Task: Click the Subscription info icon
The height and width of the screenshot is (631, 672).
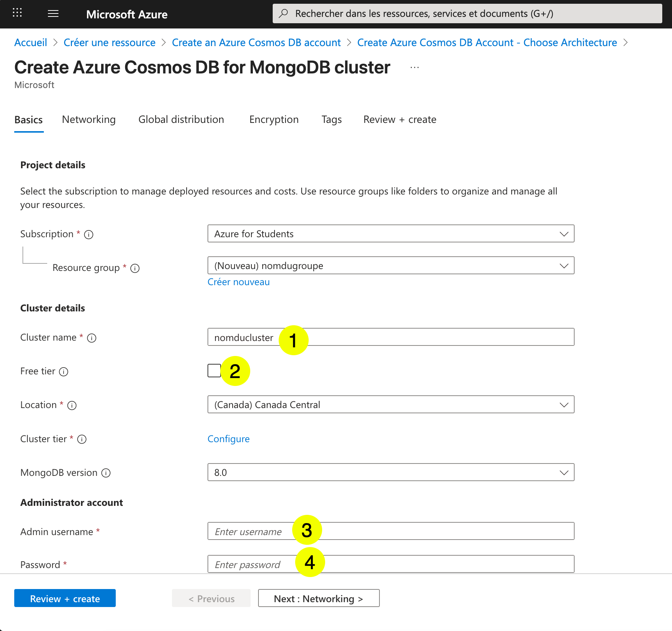Action: click(89, 235)
